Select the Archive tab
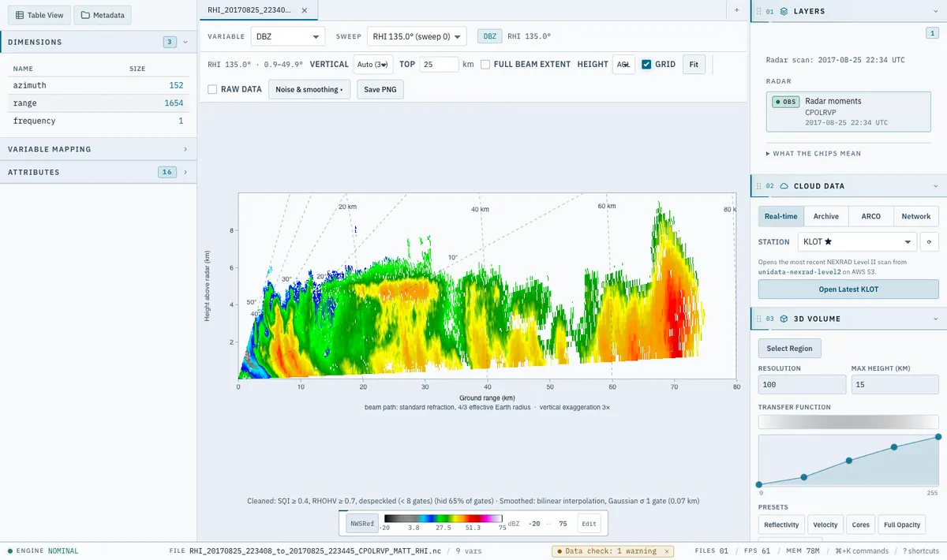This screenshot has height=560, width=947. click(826, 216)
